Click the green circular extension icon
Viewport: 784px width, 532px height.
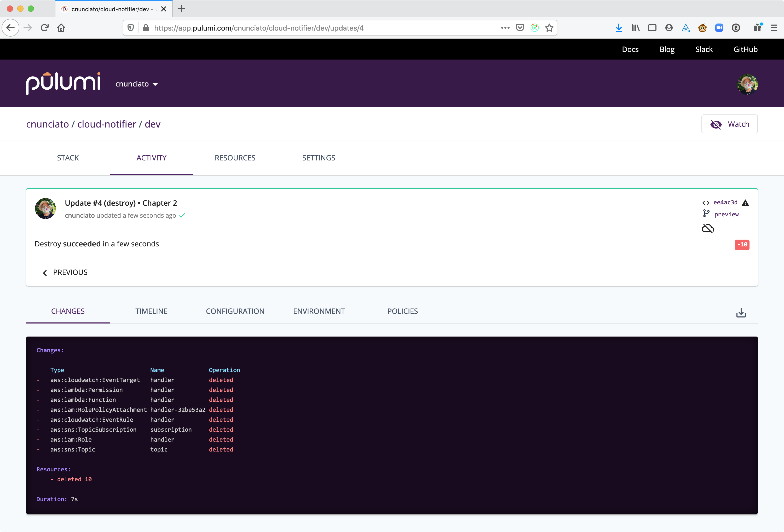535,28
